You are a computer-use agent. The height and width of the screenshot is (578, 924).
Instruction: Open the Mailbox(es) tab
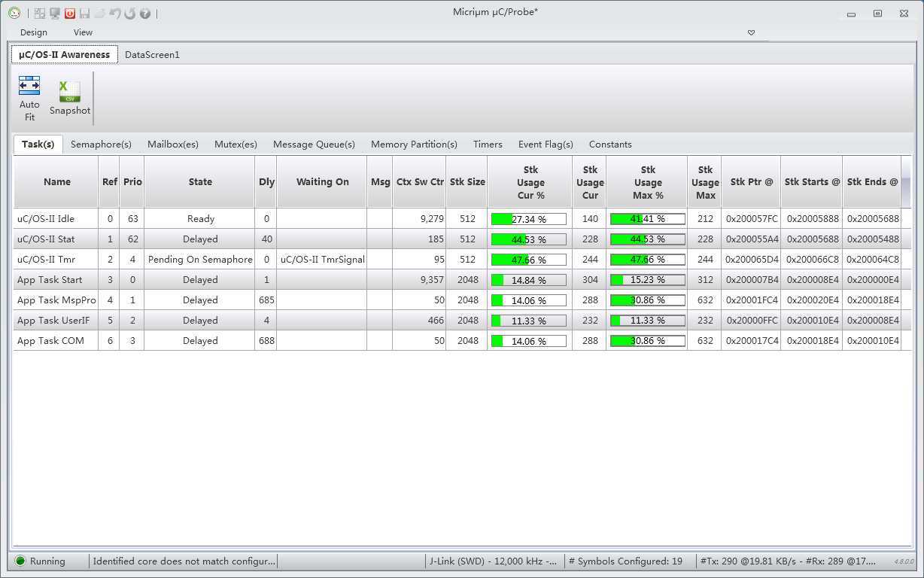pos(173,144)
